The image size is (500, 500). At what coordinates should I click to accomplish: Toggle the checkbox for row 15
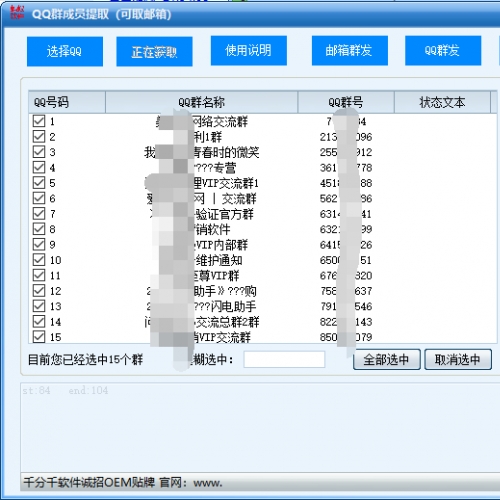coord(39,337)
